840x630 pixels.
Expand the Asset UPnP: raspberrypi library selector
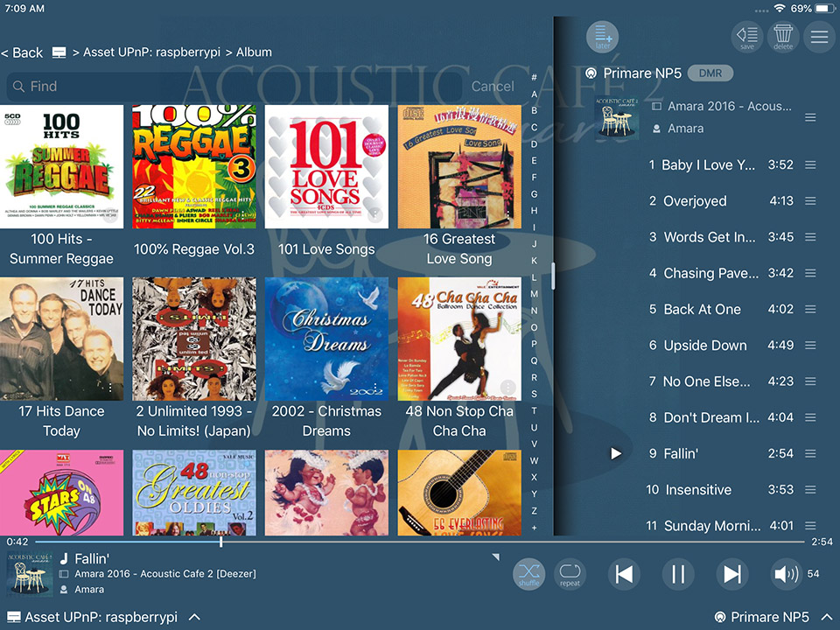[194, 617]
